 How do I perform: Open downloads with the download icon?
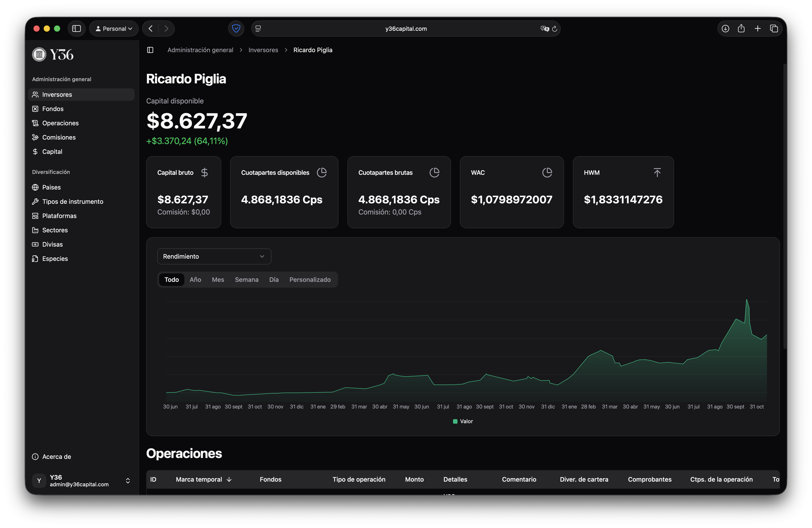coord(725,29)
